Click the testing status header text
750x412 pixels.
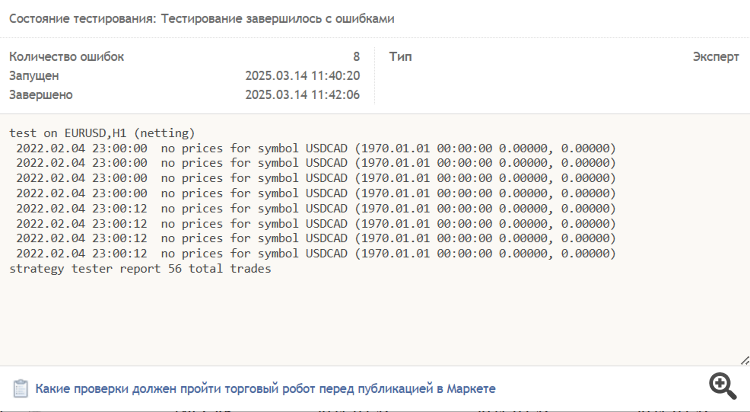(x=201, y=19)
